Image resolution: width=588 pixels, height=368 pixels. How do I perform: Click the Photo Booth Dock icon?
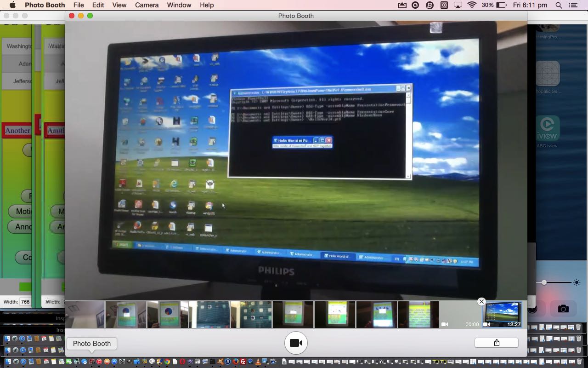point(91,362)
